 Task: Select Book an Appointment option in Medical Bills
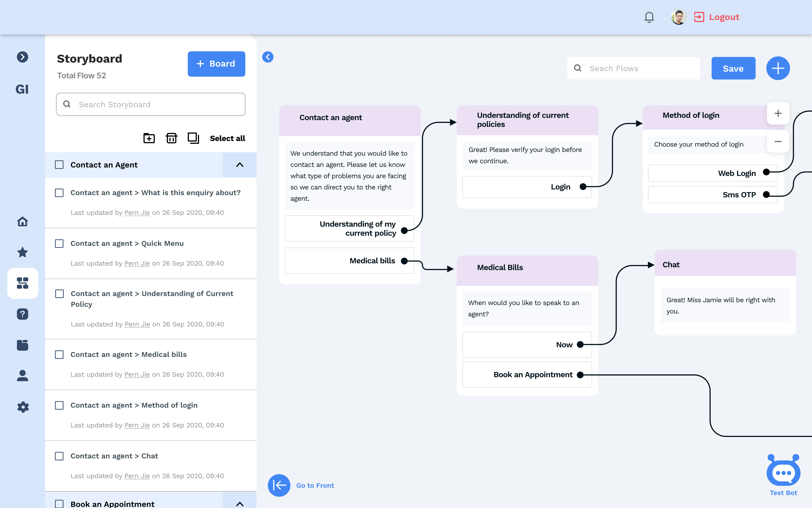527,375
